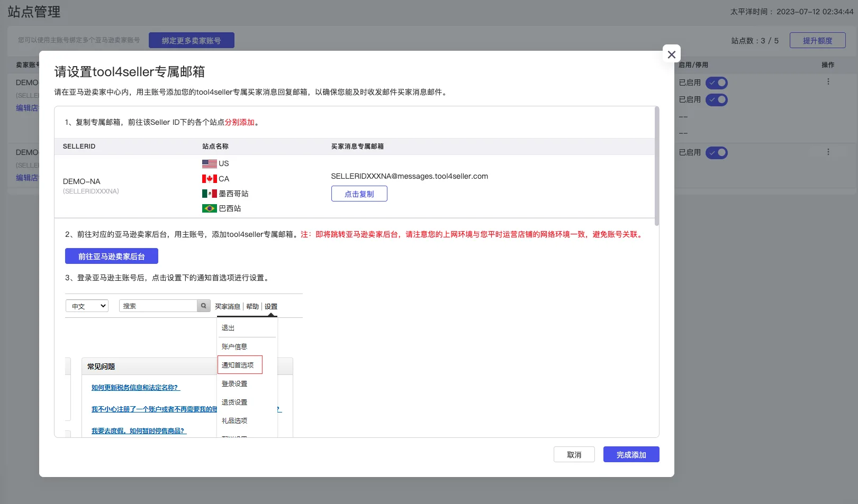Click the 站点管理 page title
The image size is (858, 504).
tap(34, 12)
